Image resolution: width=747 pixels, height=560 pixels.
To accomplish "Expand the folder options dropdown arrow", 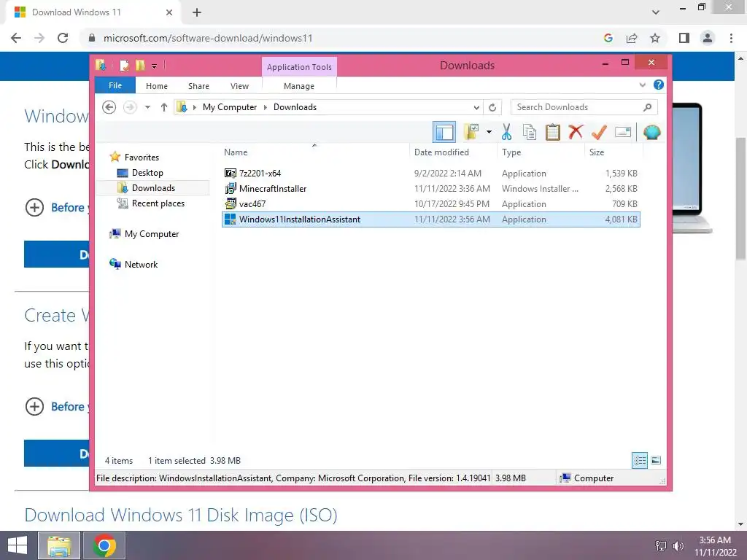I will point(489,132).
